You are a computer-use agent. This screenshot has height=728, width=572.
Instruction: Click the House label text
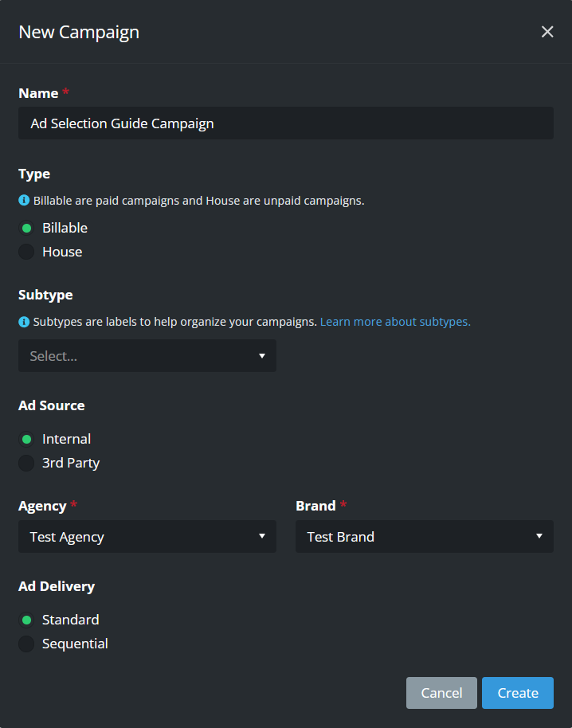62,252
